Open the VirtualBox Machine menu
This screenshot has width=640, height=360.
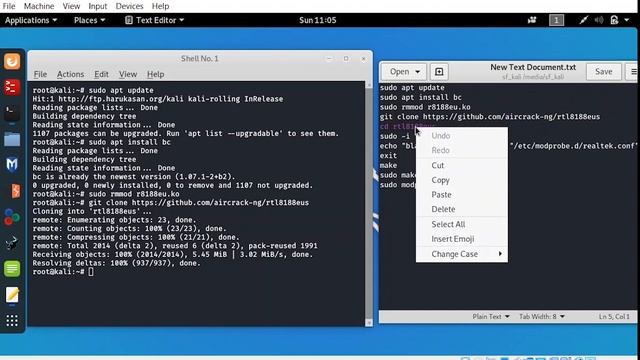coord(39,6)
